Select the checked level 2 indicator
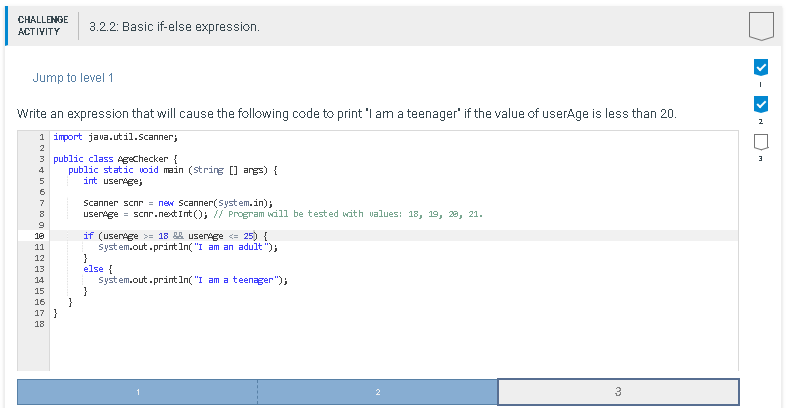Screen dimensions: 800x408 761,105
